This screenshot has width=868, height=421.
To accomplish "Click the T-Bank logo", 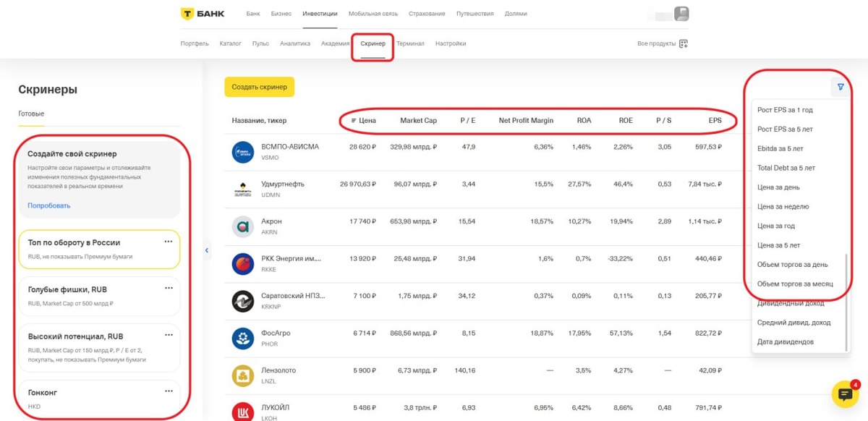I will click(x=203, y=14).
